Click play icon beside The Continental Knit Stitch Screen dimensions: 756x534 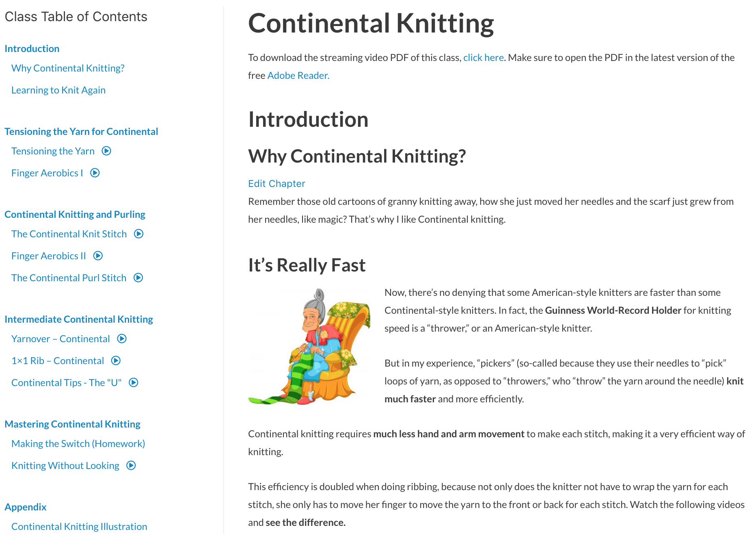click(139, 234)
